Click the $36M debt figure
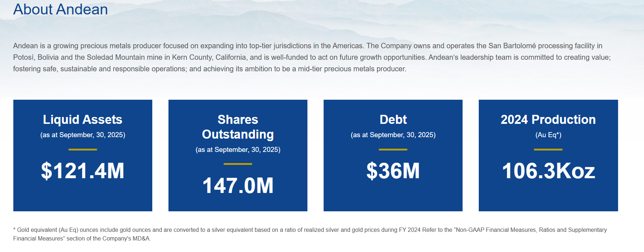Screen dimensions: 644x252 pyautogui.click(x=393, y=171)
